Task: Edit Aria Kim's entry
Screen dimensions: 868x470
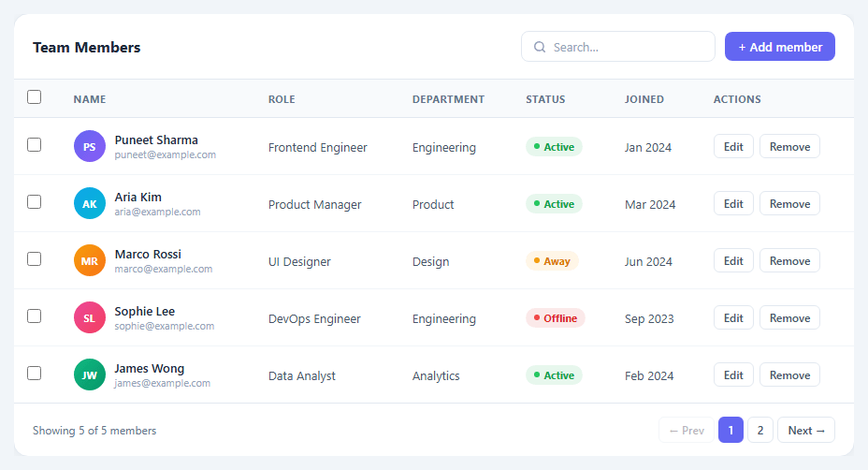Action: click(733, 203)
